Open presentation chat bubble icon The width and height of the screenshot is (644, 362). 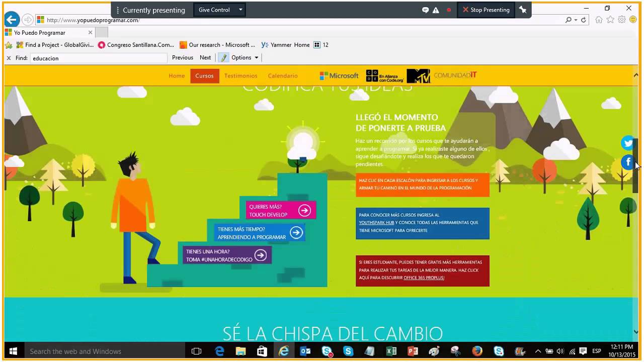coord(426,10)
